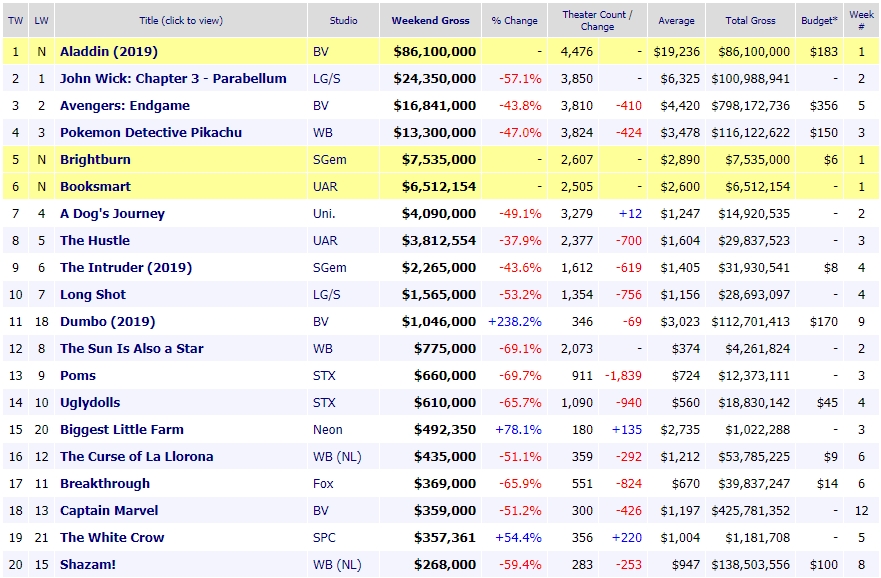The image size is (881, 578).
Task: Click Poms theater change -1,839
Action: point(623,375)
